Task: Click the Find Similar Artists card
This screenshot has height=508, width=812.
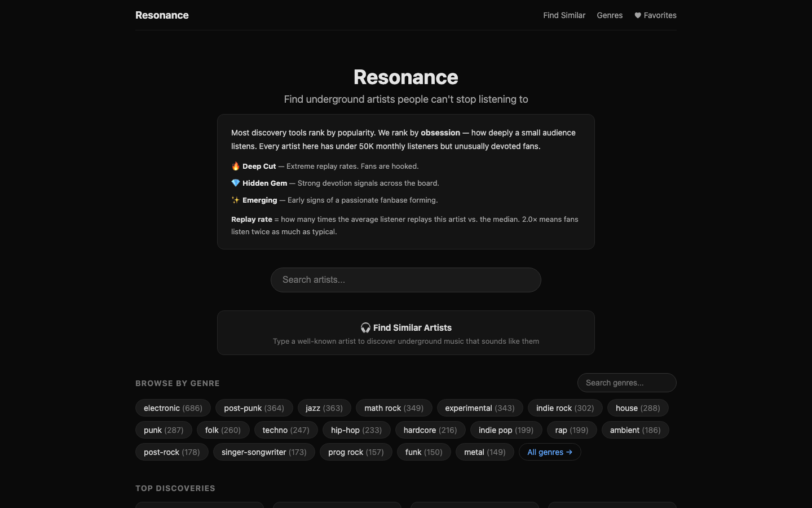Action: pyautogui.click(x=405, y=333)
